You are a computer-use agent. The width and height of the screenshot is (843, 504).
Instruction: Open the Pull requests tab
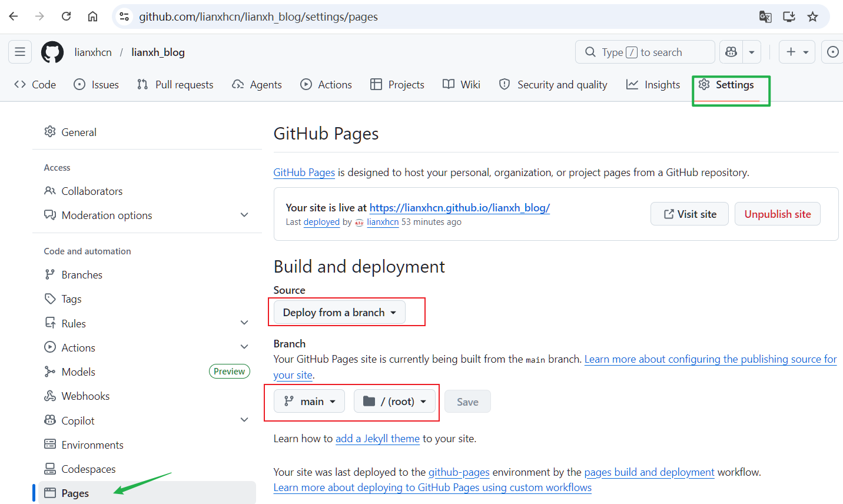(175, 84)
